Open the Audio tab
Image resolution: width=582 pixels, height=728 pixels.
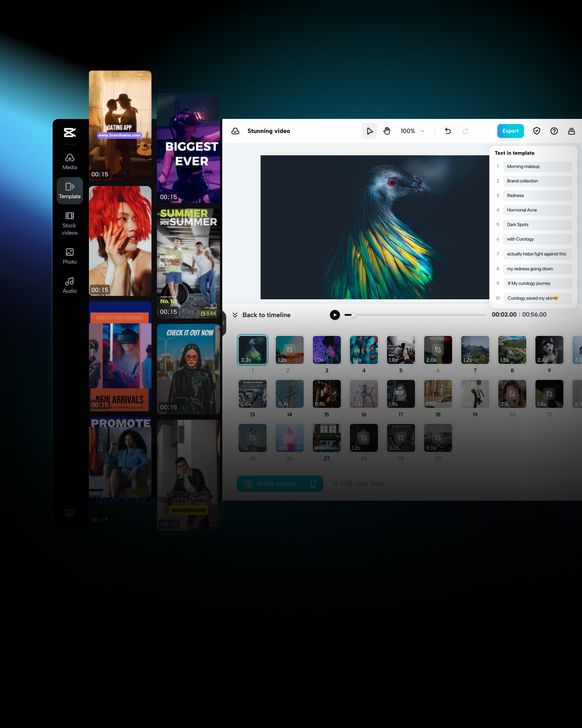tap(70, 285)
